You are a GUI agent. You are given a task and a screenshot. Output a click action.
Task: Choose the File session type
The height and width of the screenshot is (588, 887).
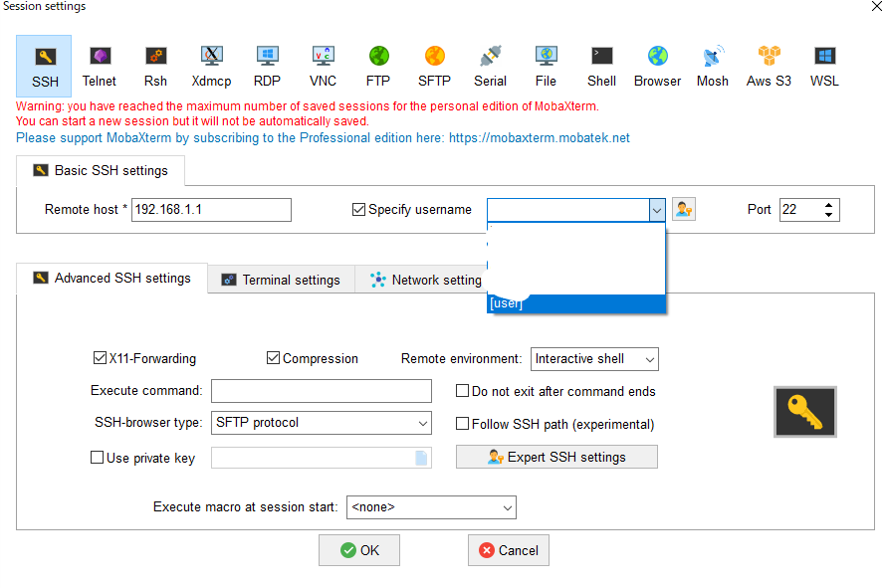click(546, 66)
